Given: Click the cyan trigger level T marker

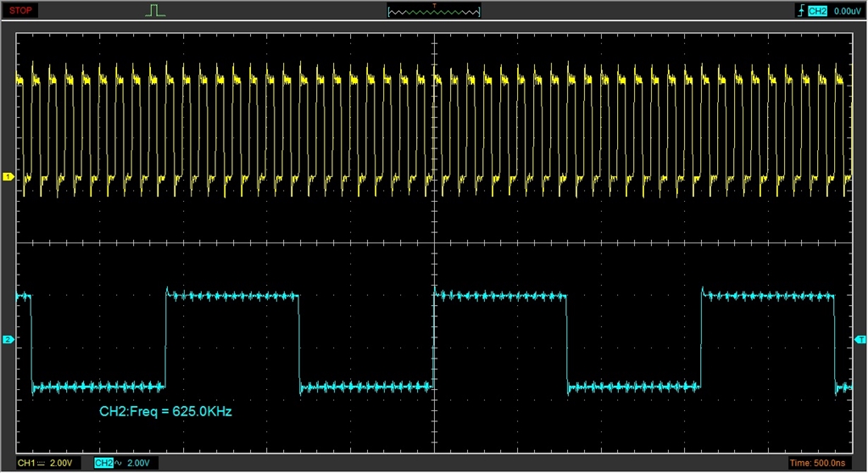Looking at the screenshot, I should point(860,340).
